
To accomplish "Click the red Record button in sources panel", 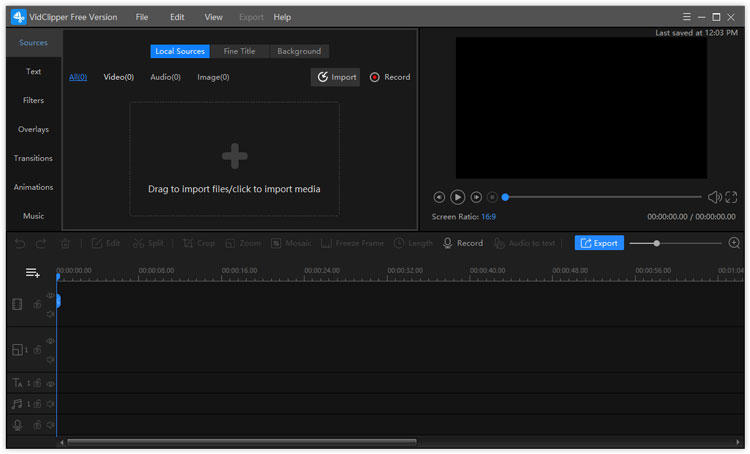I will pos(390,77).
